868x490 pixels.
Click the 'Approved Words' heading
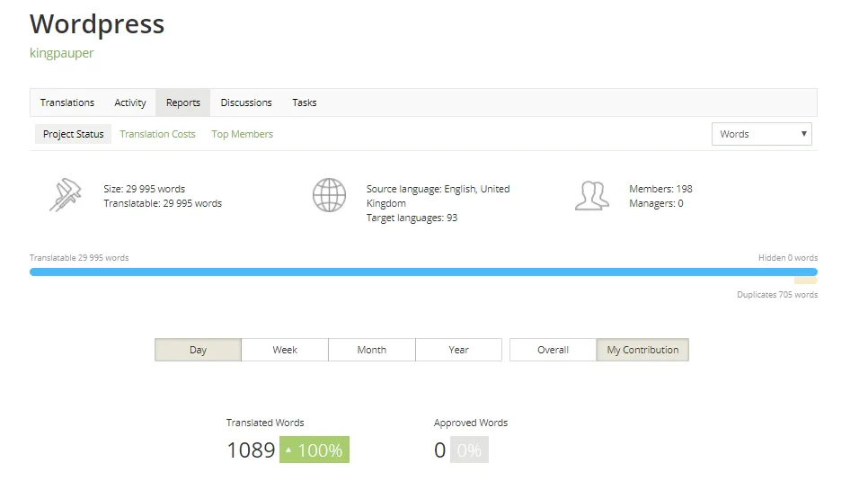point(471,423)
